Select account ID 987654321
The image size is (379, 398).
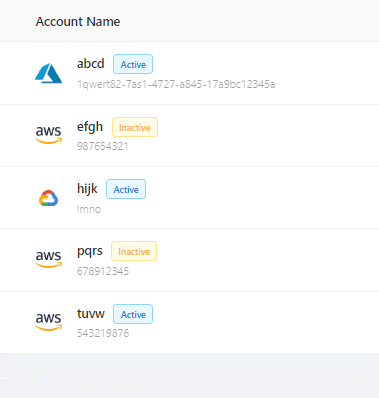click(x=103, y=146)
